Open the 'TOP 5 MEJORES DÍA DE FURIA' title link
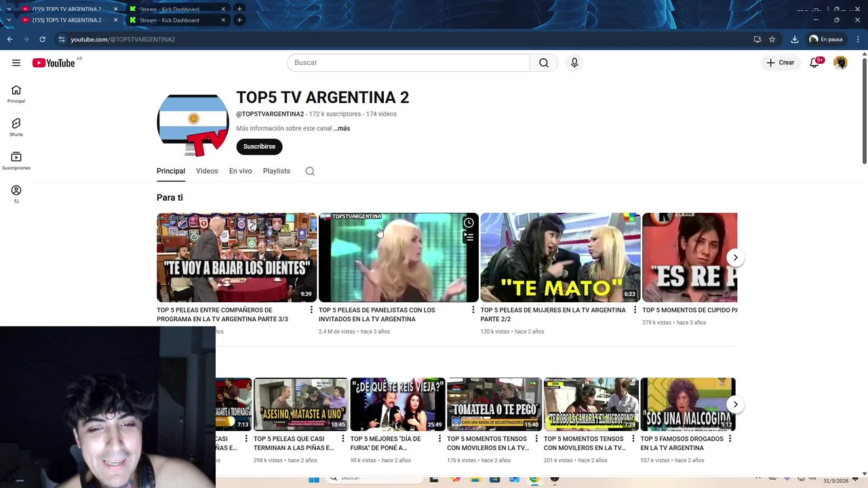This screenshot has width=868, height=488. (x=385, y=443)
